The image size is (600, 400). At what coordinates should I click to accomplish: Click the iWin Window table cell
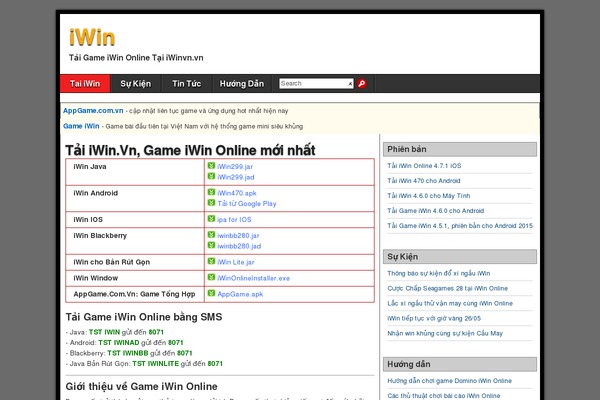tap(135, 278)
